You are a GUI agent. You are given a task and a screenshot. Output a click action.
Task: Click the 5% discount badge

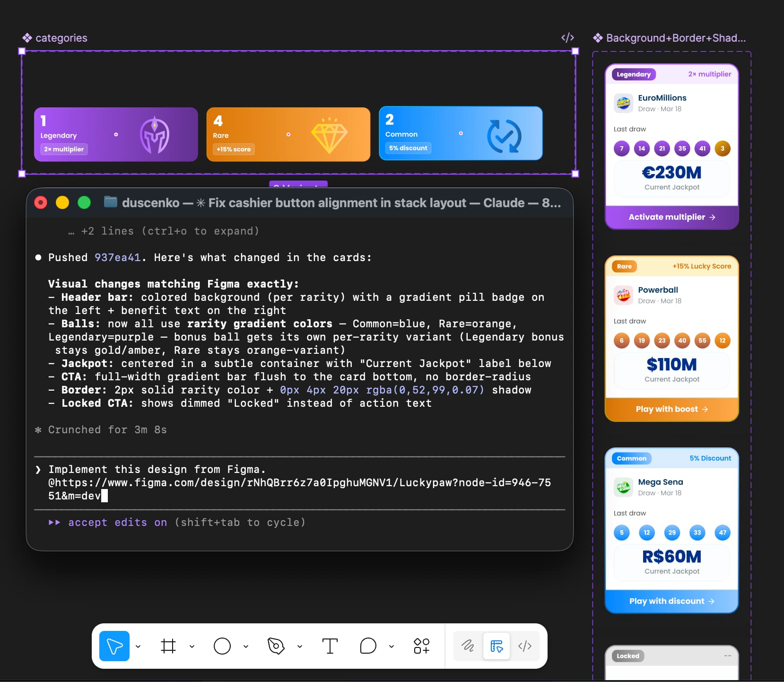[x=408, y=148]
